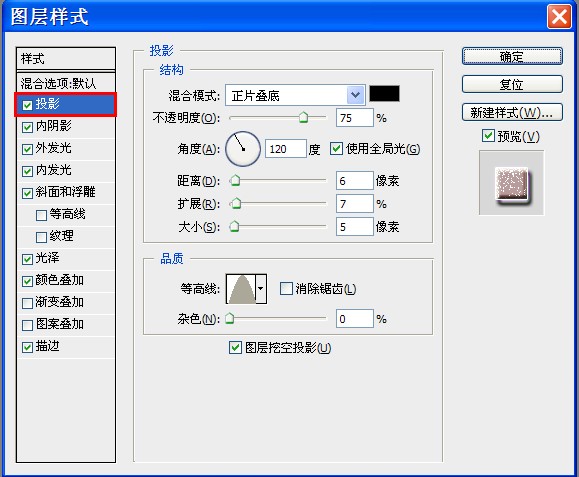Expand the 等高线 contour dropdown arrow

pyautogui.click(x=261, y=289)
